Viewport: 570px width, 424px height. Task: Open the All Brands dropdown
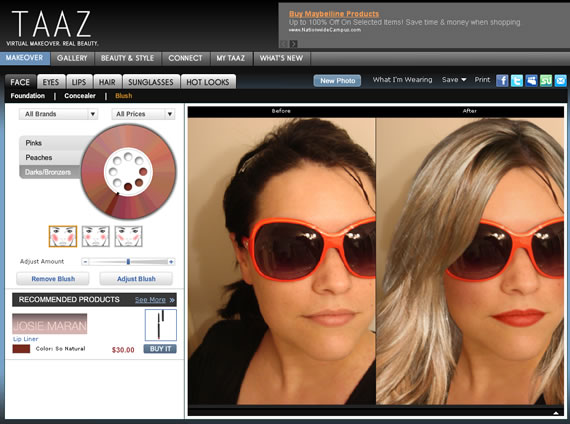click(58, 114)
